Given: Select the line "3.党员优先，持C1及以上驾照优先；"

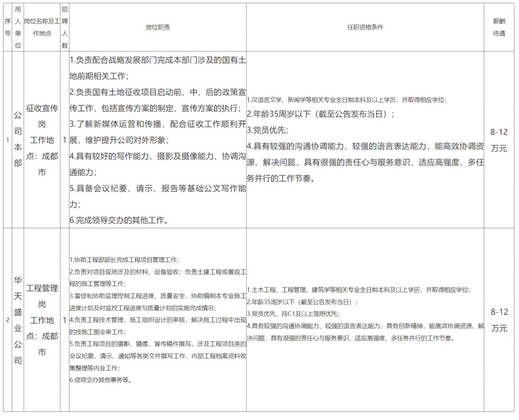Looking at the screenshot, I should pos(293,314).
